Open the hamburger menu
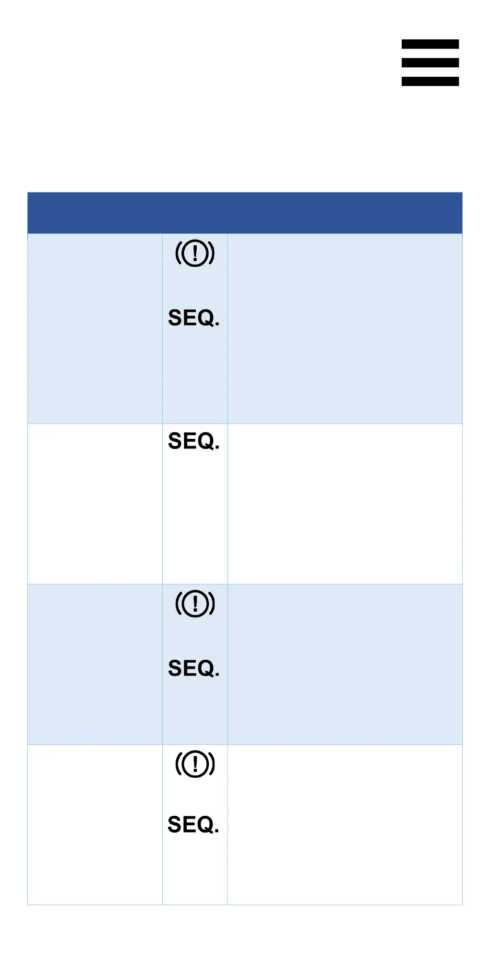The width and height of the screenshot is (490, 980). (x=430, y=62)
